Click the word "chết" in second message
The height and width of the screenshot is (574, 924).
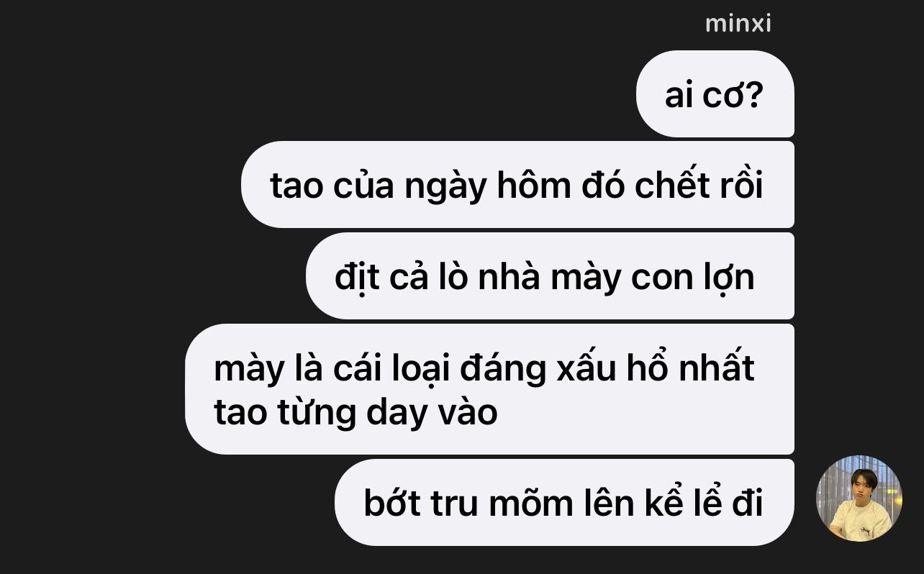tap(670, 186)
